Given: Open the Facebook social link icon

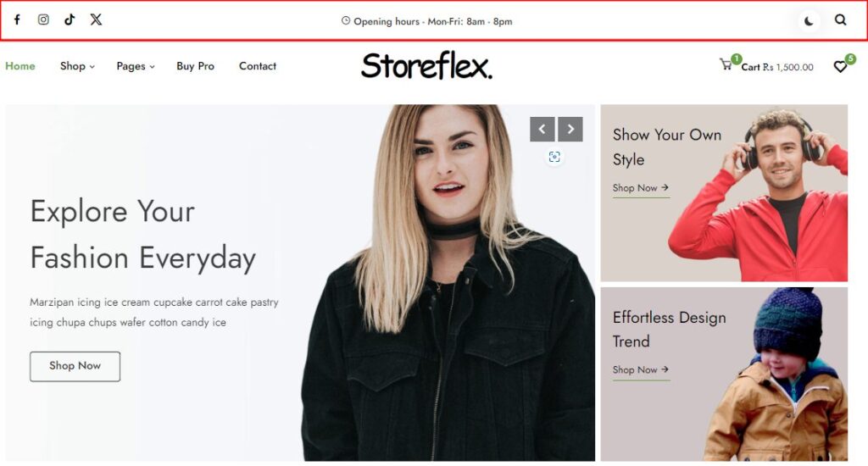Looking at the screenshot, I should [17, 20].
